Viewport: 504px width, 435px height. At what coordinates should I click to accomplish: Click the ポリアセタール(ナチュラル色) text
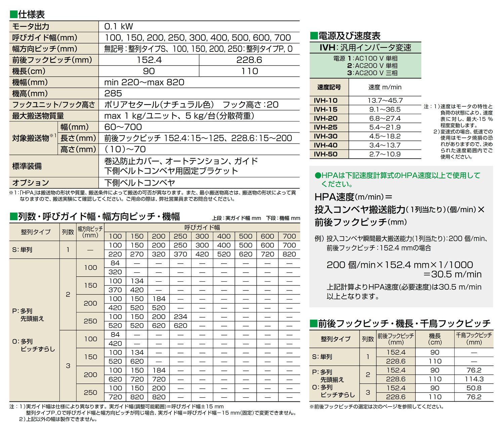coord(159,105)
